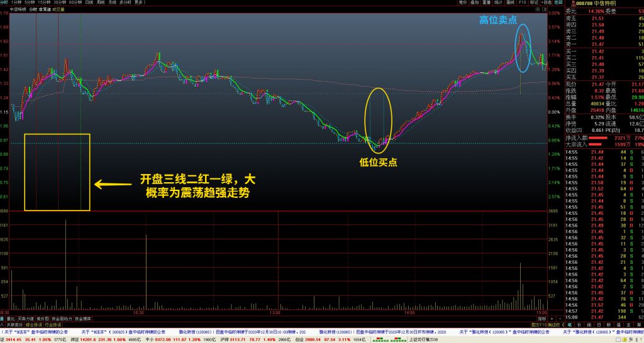Toggle the 成交量 indicator label

click(58, 9)
